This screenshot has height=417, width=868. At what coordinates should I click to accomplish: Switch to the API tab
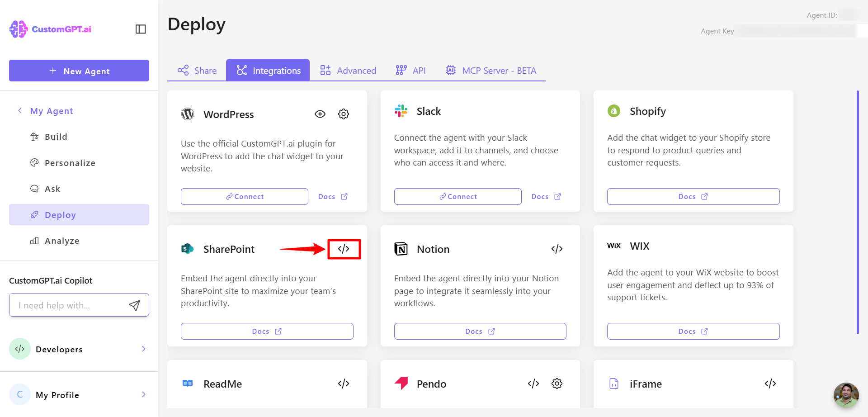pos(410,70)
